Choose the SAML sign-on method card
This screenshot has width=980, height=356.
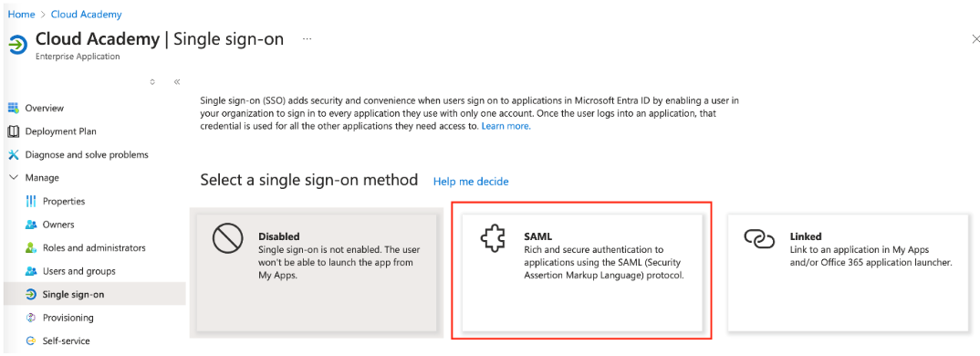tap(582, 273)
